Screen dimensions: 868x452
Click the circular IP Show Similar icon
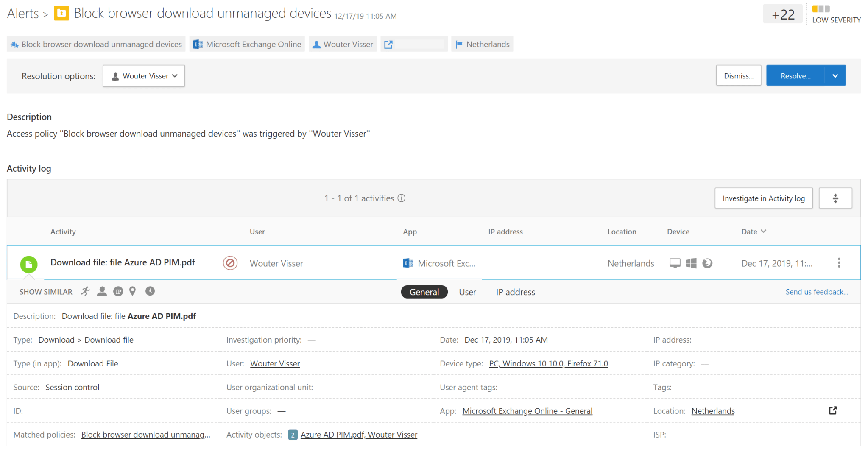[x=118, y=291]
